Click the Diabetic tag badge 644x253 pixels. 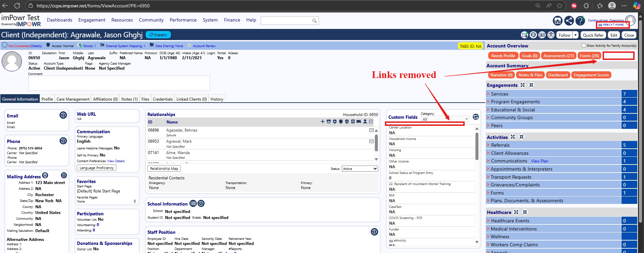(158, 35)
